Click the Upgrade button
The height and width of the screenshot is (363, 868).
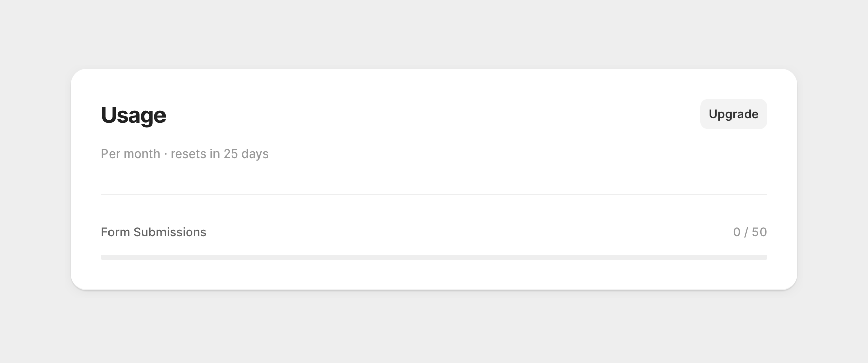tap(733, 114)
